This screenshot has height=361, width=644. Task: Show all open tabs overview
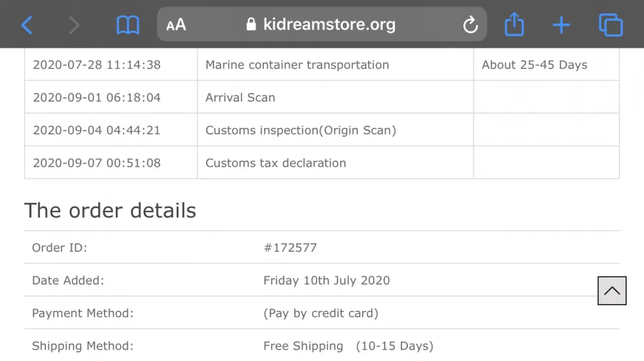pos(611,25)
